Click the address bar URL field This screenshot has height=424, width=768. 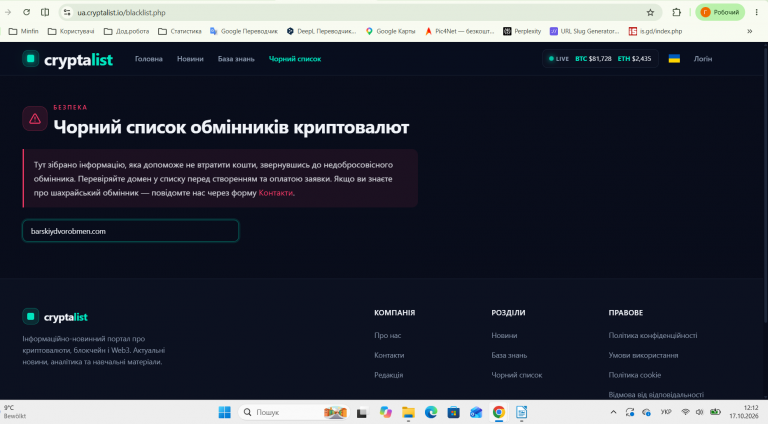pyautogui.click(x=358, y=12)
